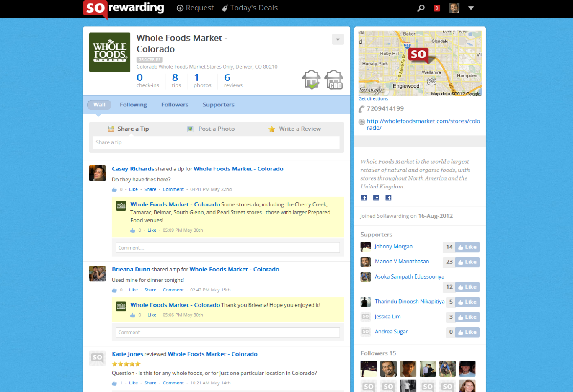Click the thumbs-up icon on Casey Richards' tip
This screenshot has width=573, height=392.
pyautogui.click(x=114, y=190)
